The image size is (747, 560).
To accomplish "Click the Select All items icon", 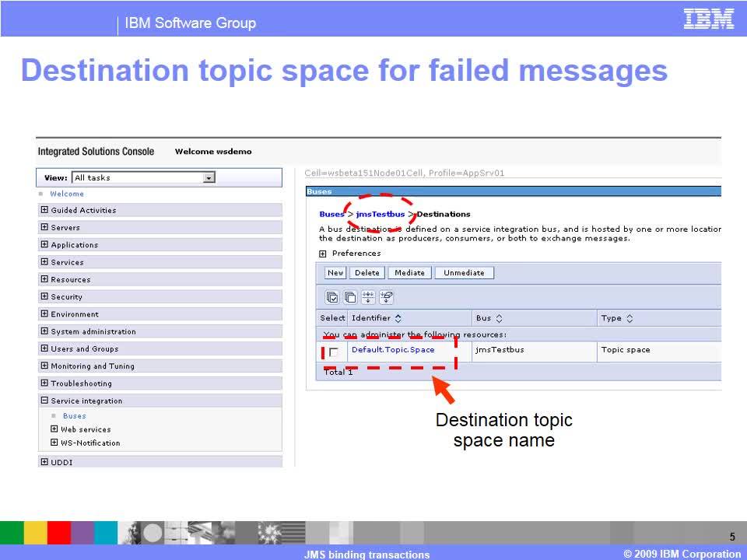I will [x=332, y=297].
